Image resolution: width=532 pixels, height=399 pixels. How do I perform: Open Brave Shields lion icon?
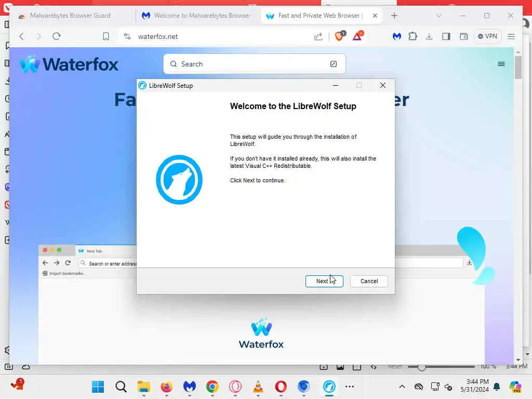[339, 36]
